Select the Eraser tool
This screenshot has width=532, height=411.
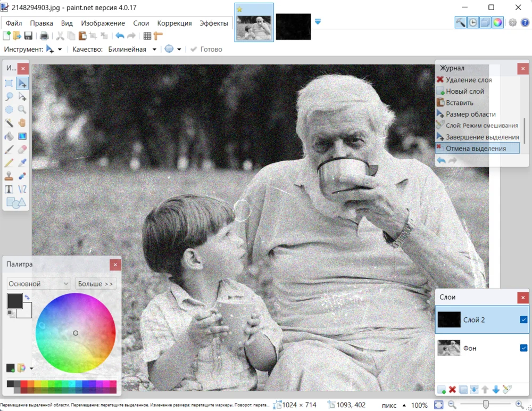22,150
